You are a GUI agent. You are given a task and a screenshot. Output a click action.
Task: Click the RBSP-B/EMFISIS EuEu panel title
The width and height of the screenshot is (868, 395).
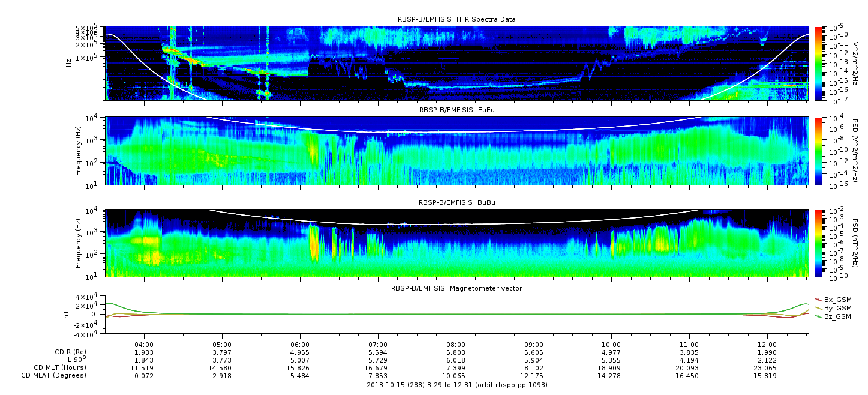(456, 110)
